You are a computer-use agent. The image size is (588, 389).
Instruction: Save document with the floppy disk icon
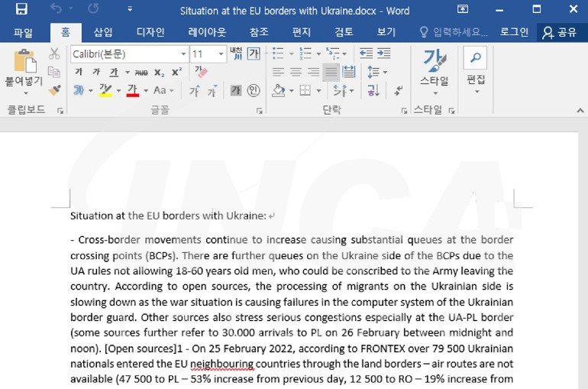click(x=21, y=9)
